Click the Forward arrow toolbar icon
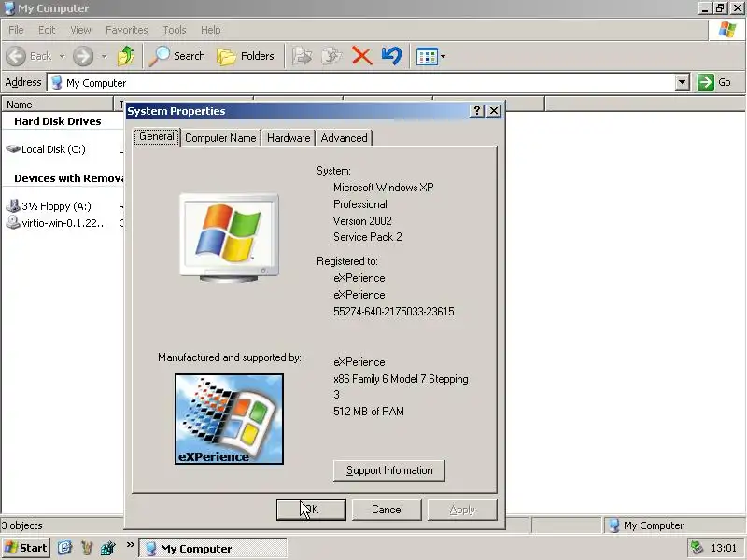Viewport: 747px width, 560px height. point(83,56)
